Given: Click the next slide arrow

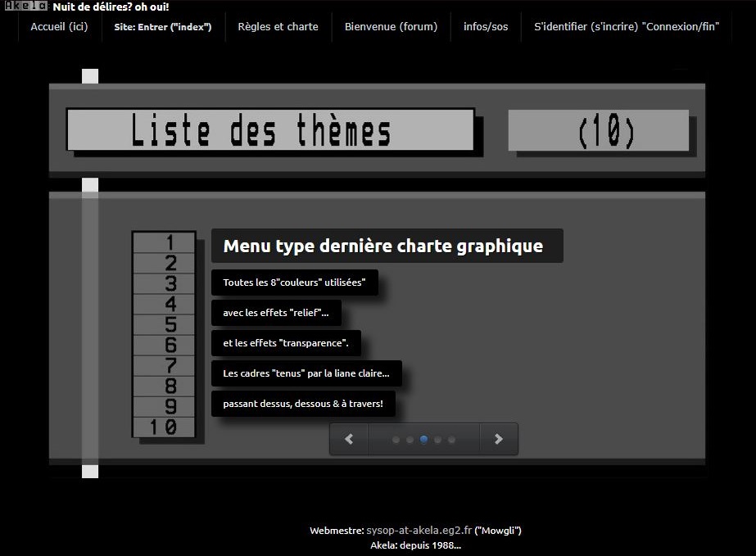Looking at the screenshot, I should click(498, 439).
